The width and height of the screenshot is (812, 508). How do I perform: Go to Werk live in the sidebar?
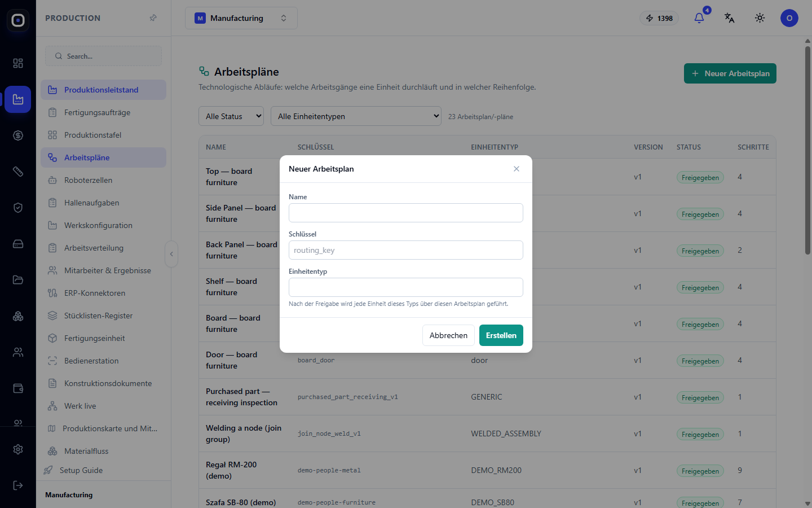click(104, 406)
